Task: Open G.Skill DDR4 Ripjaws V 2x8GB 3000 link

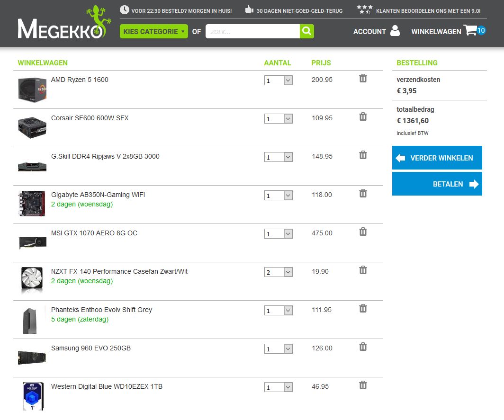Action: point(105,156)
